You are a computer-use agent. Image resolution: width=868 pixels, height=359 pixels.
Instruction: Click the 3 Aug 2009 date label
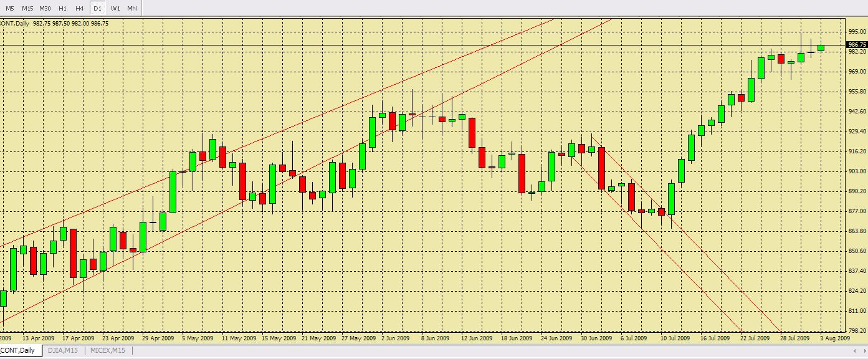point(834,338)
